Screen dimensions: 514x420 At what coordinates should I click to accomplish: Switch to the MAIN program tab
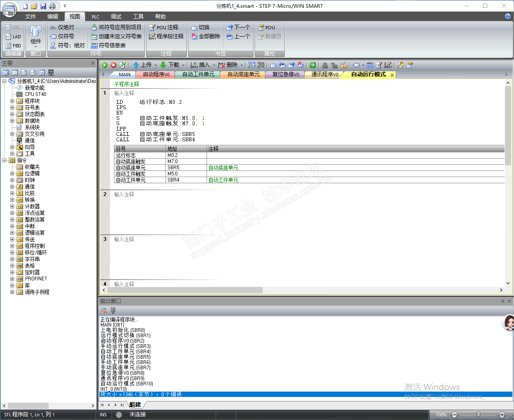pyautogui.click(x=125, y=75)
